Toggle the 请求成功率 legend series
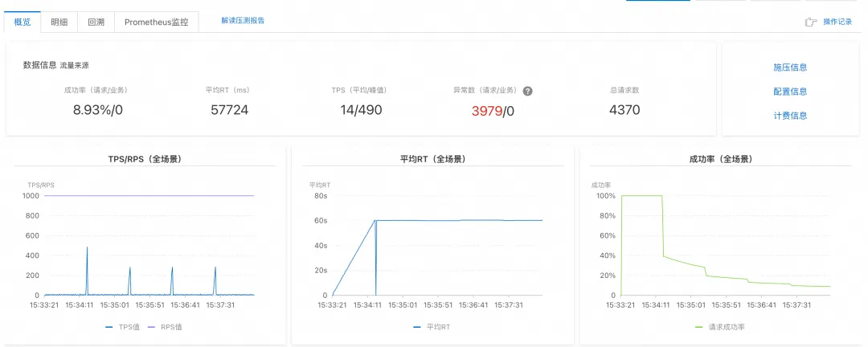Image resolution: width=868 pixels, height=347 pixels. (725, 327)
